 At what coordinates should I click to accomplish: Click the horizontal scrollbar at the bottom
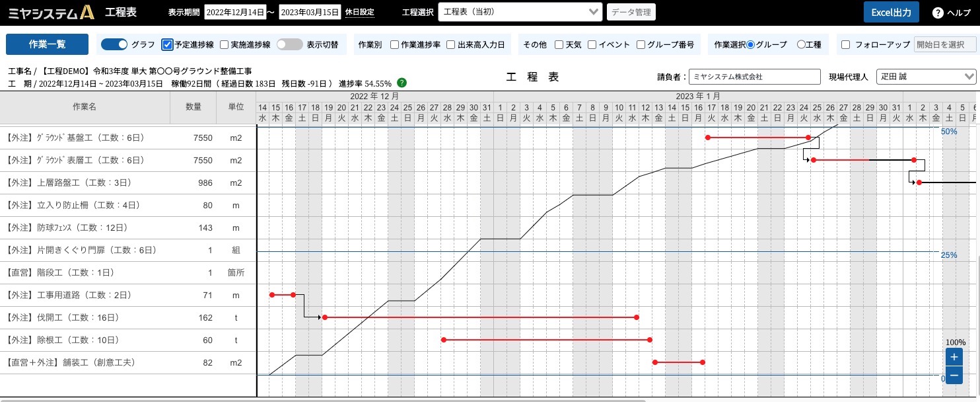[322, 400]
